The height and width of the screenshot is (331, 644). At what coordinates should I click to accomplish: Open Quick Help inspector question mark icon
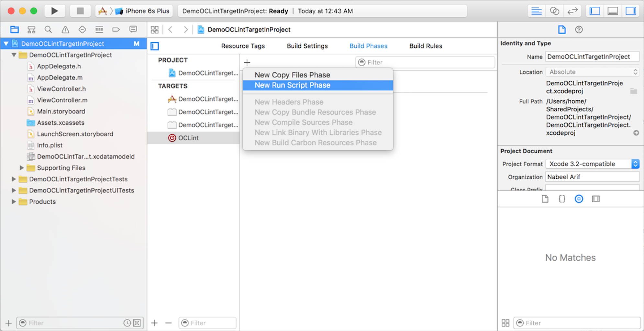click(579, 29)
